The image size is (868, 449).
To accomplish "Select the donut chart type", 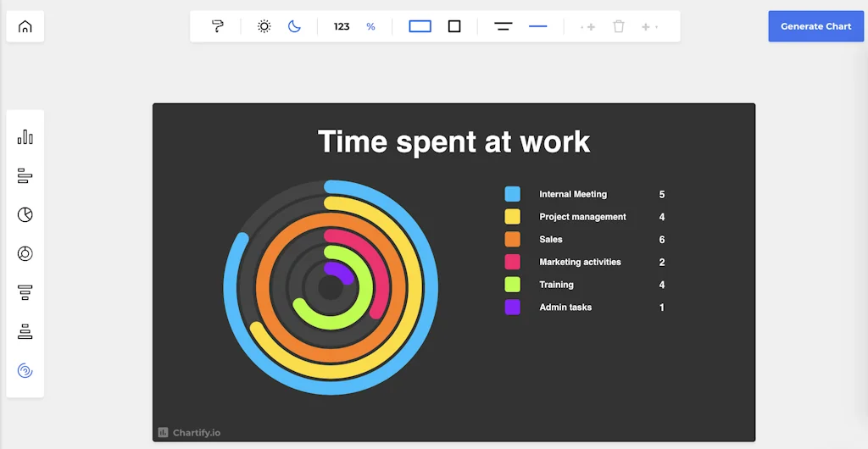I will point(25,253).
